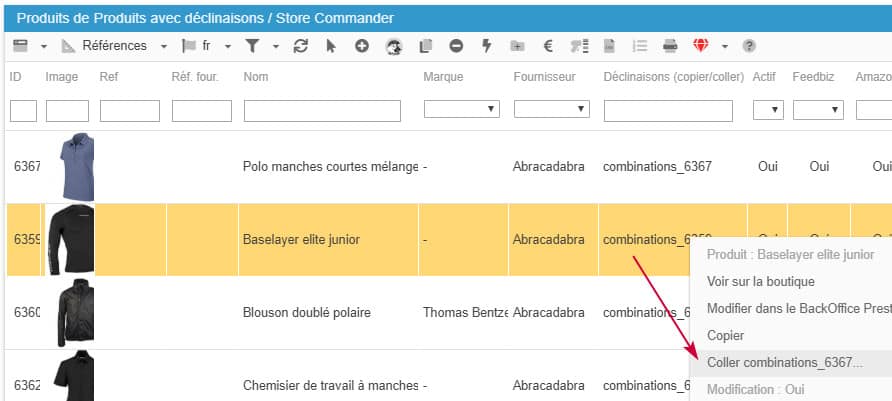This screenshot has height=401, width=892.
Task: Click the help question mark icon
Action: [748, 46]
